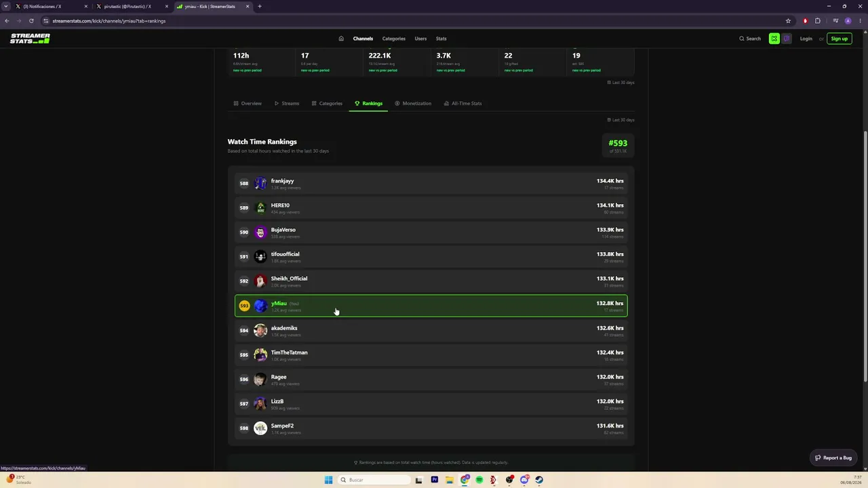This screenshot has width=868, height=488.
Task: Click rank number 588
Action: pyautogui.click(x=244, y=183)
